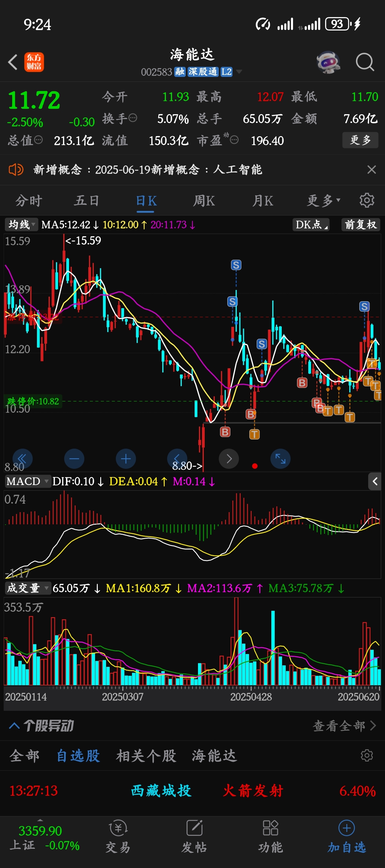Open 西藏城投 stock link
This screenshot has width=385, height=868.
click(x=161, y=790)
